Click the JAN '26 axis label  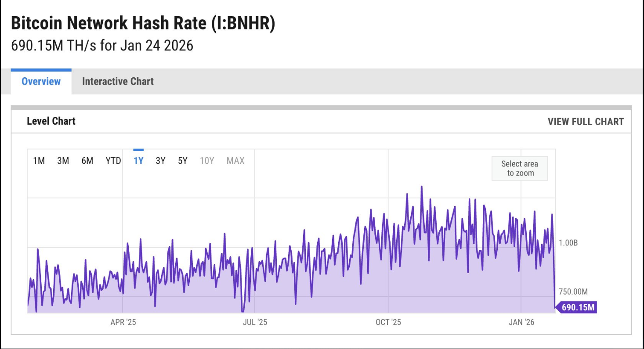[x=521, y=323]
